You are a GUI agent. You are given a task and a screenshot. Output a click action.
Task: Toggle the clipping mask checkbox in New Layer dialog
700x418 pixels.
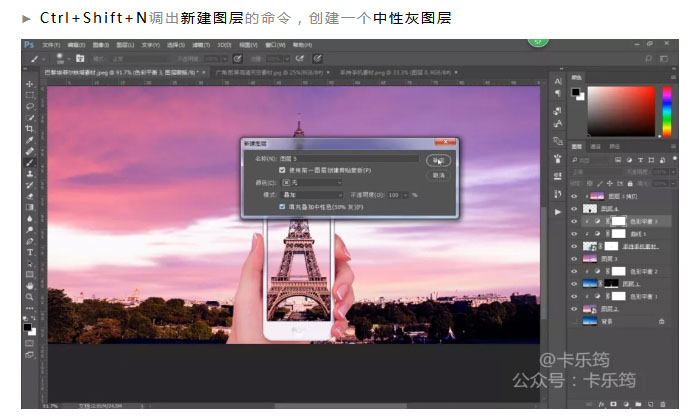coord(282,170)
